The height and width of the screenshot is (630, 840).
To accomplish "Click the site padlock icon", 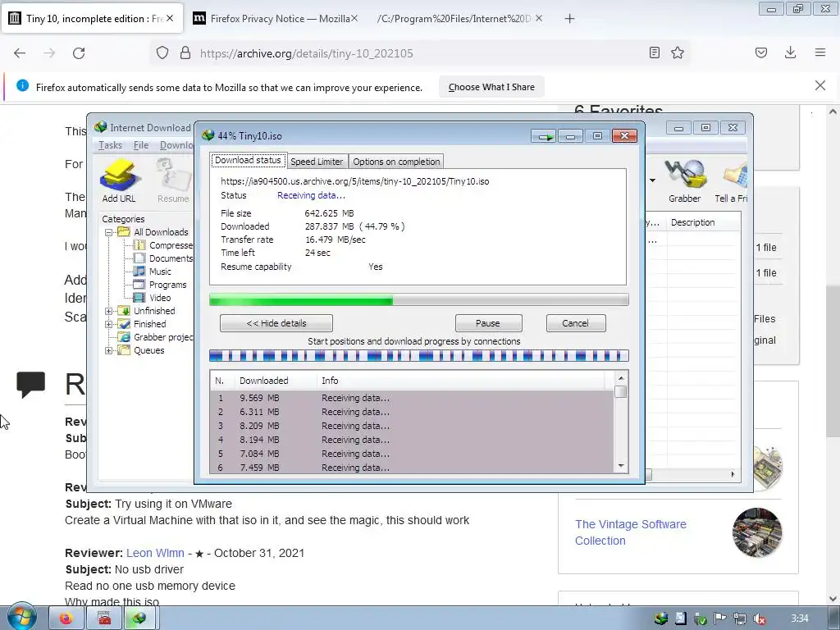I will 185,53.
